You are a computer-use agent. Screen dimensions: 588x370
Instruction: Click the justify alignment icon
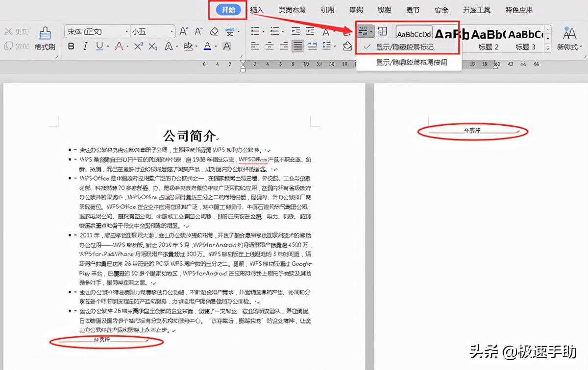point(298,45)
